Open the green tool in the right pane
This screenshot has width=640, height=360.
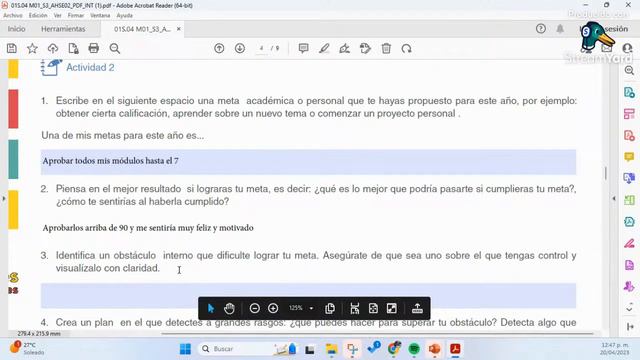click(629, 200)
